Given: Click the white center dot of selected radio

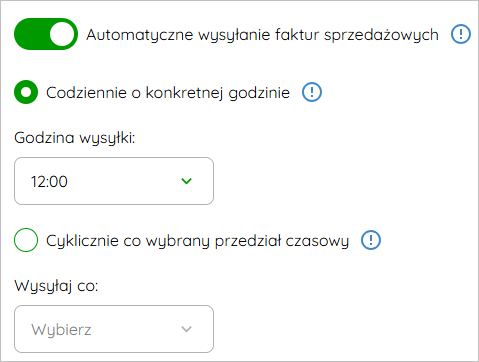Looking at the screenshot, I should (26, 92).
